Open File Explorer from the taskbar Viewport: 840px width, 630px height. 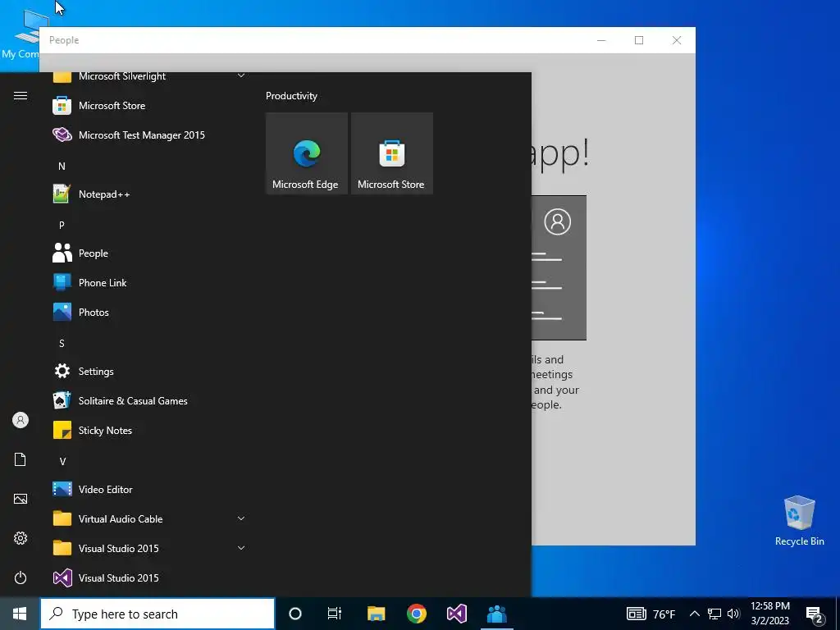tap(376, 614)
